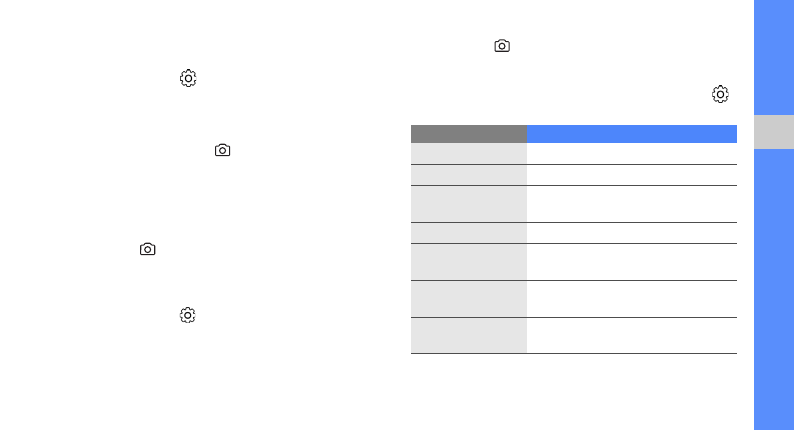Click the camera icon above the table
794x430 pixels.
coord(502,46)
